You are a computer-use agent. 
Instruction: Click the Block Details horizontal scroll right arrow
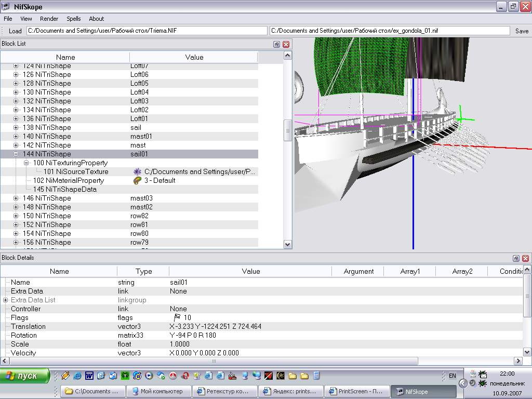click(x=518, y=361)
